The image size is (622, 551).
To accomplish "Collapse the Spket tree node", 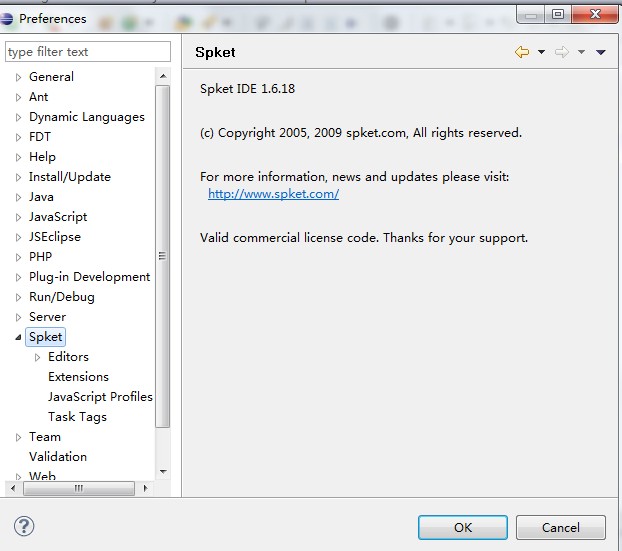I will pos(18,337).
